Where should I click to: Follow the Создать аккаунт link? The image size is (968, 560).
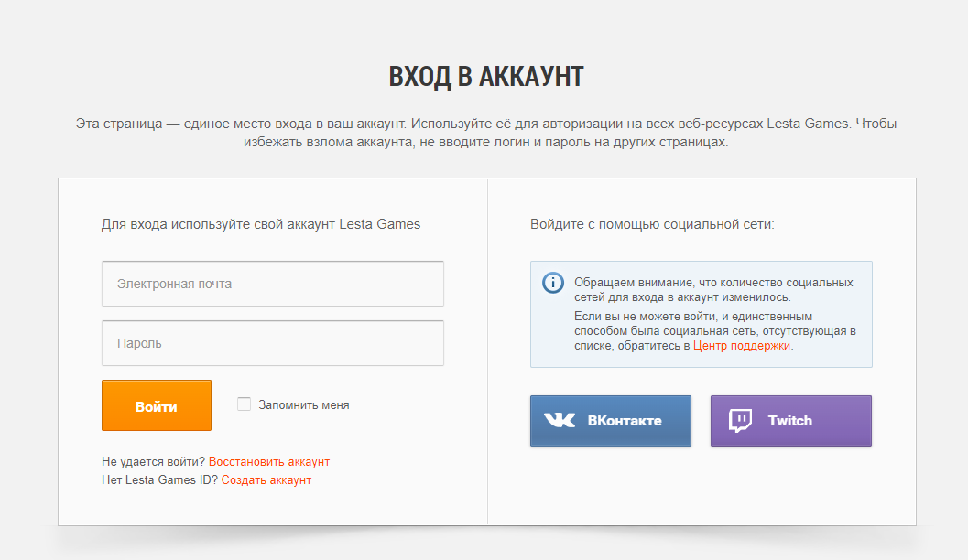(x=266, y=480)
